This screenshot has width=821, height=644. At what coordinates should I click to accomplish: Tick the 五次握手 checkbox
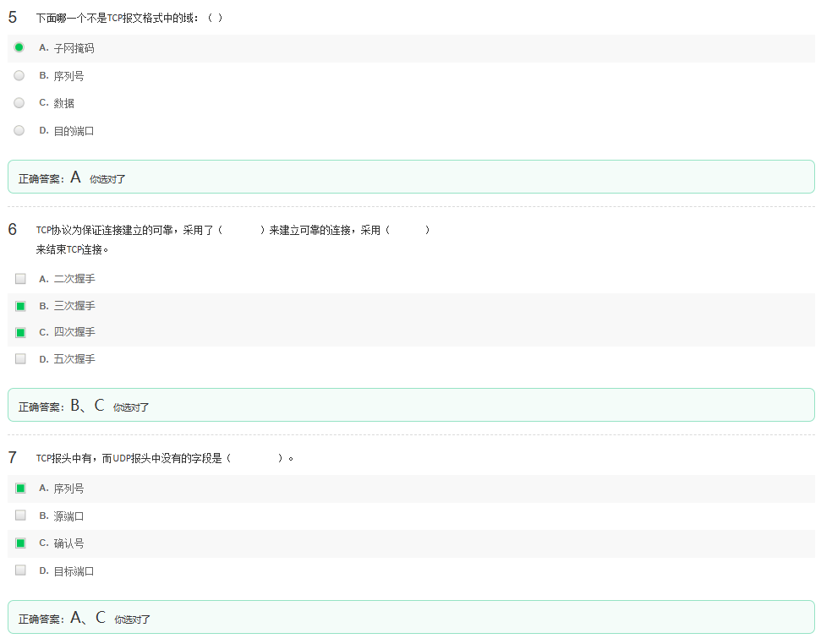[x=20, y=359]
